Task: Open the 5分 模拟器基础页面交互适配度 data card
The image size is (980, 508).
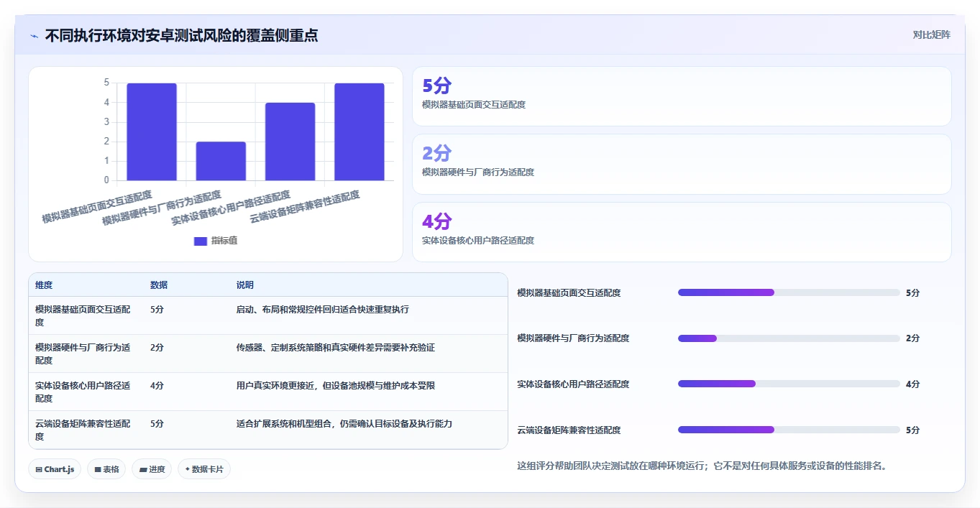Action: point(682,96)
